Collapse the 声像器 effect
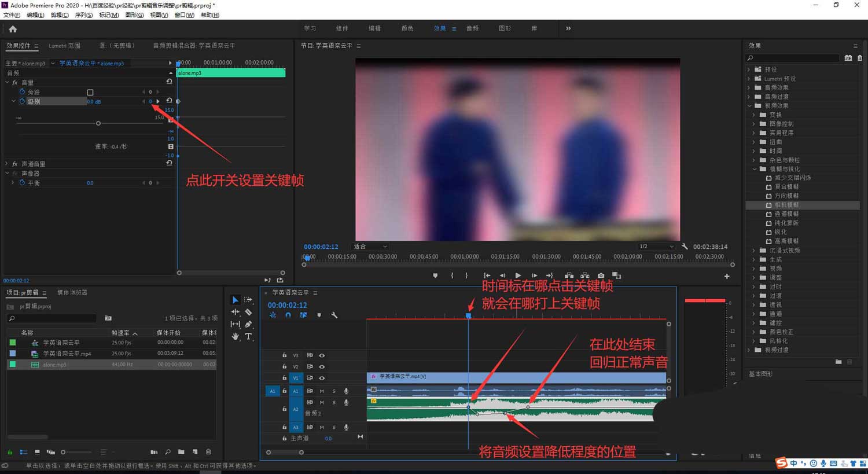 7,174
